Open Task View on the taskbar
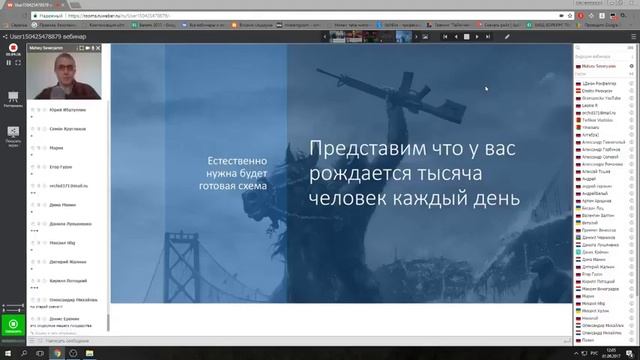Screen dimensions: 640x360 pyautogui.click(x=40, y=353)
